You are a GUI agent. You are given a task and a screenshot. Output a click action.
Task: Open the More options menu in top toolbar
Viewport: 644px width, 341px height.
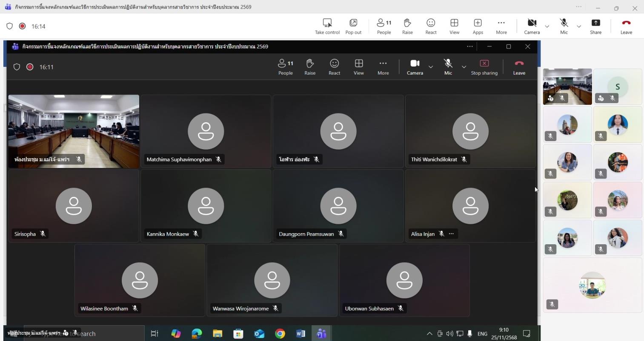tap(501, 26)
